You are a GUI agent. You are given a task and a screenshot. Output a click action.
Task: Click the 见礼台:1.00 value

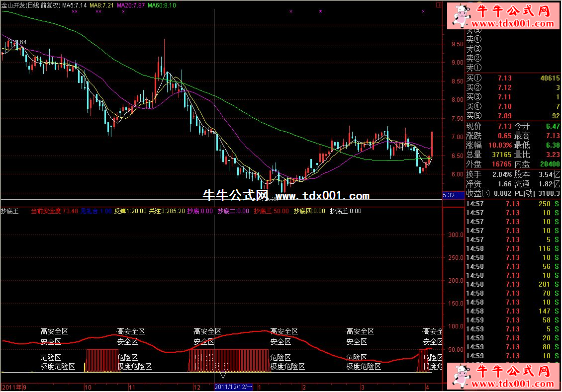point(96,211)
